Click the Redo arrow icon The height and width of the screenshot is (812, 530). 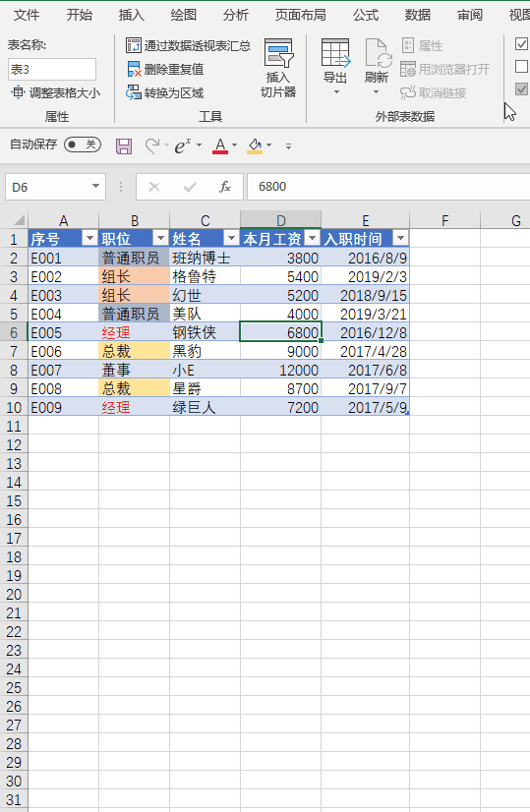click(151, 145)
